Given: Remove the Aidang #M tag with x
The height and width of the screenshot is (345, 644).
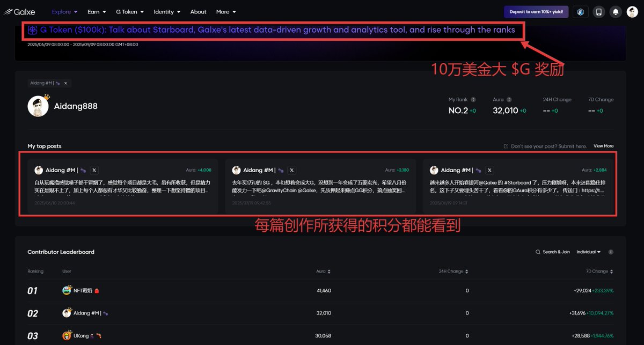Looking at the screenshot, I should coord(65,83).
